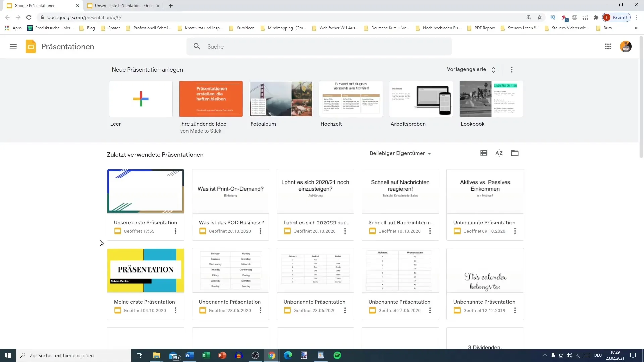Open more options for Meine erste Präsentation
The width and height of the screenshot is (644, 362).
tap(175, 310)
